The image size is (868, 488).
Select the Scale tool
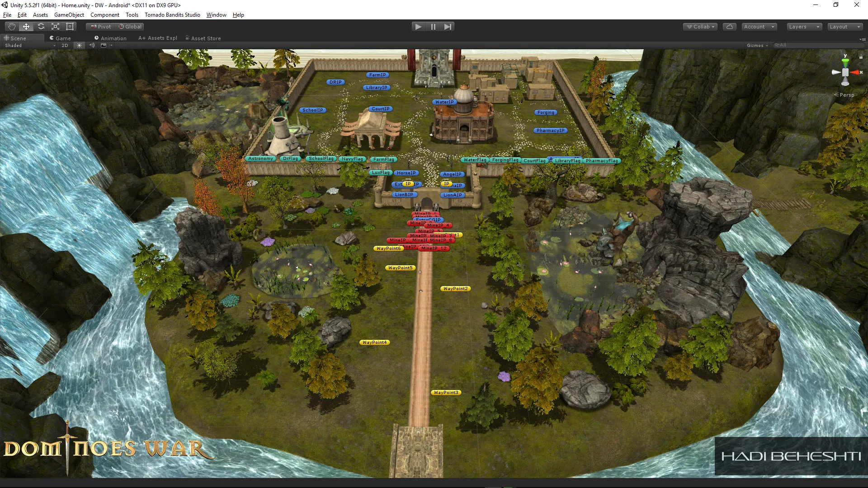(x=55, y=27)
